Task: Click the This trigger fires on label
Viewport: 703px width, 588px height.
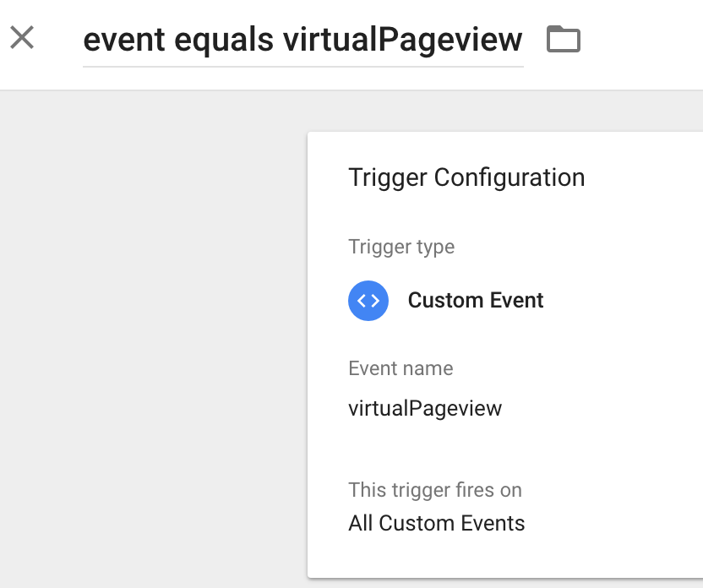Action: tap(435, 490)
